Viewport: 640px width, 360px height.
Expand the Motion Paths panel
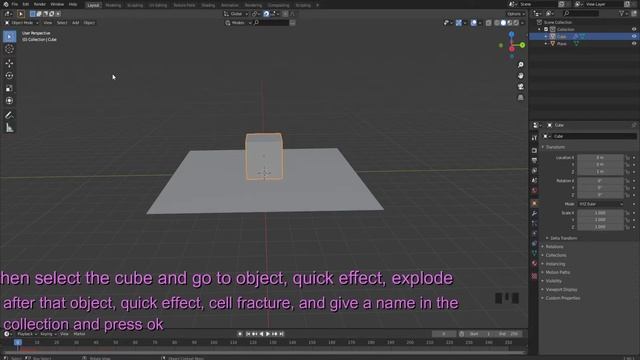click(x=558, y=272)
